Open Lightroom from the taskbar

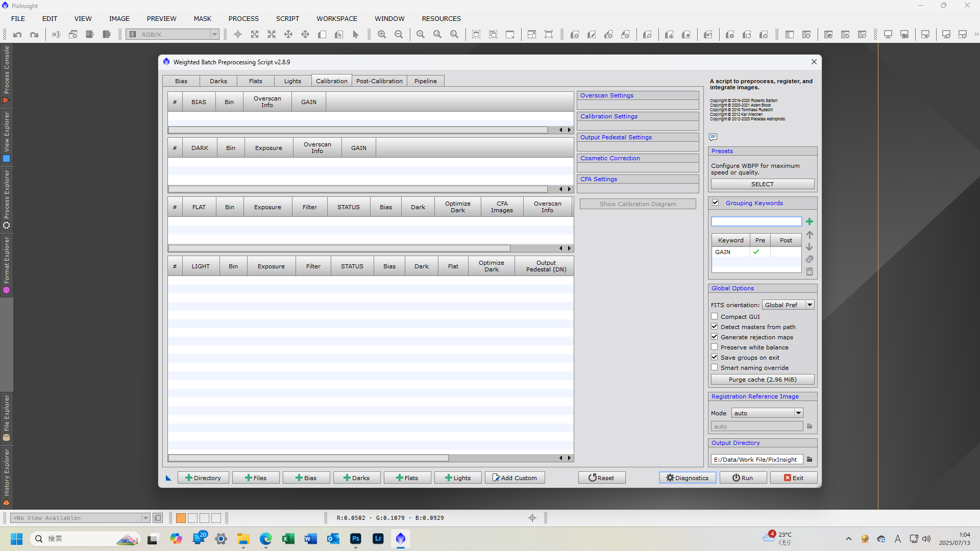378,539
